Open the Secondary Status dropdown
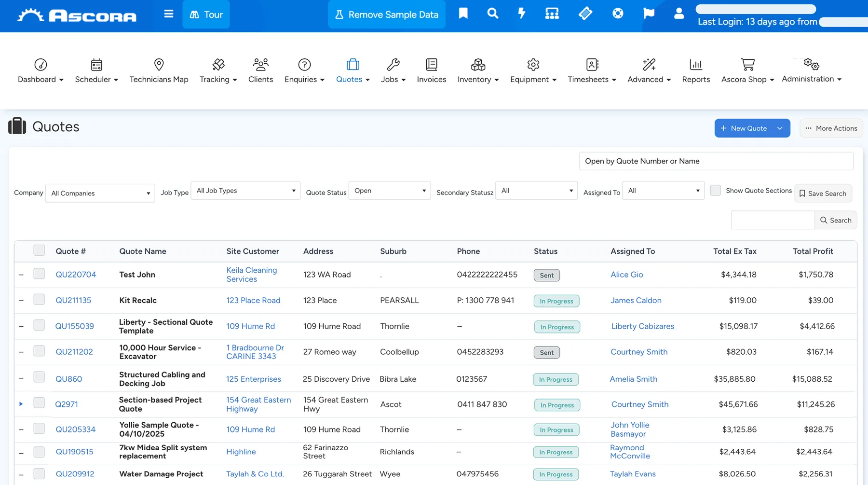This screenshot has width=868, height=485. [536, 191]
